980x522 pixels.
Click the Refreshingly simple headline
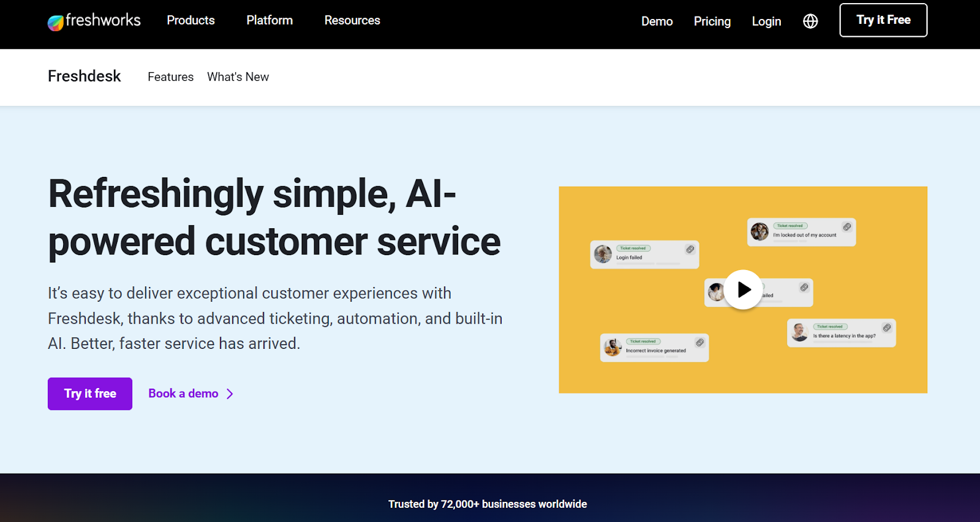coord(274,218)
